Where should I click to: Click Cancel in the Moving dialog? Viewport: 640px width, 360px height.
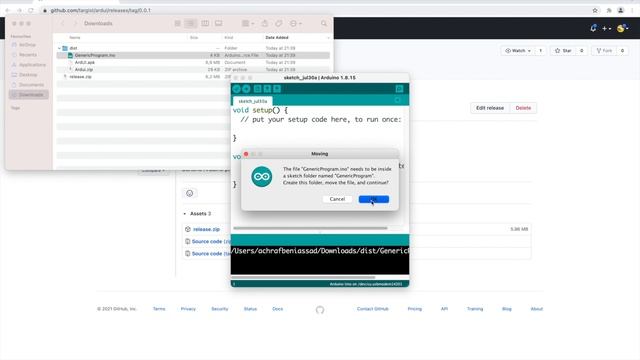coord(337,199)
